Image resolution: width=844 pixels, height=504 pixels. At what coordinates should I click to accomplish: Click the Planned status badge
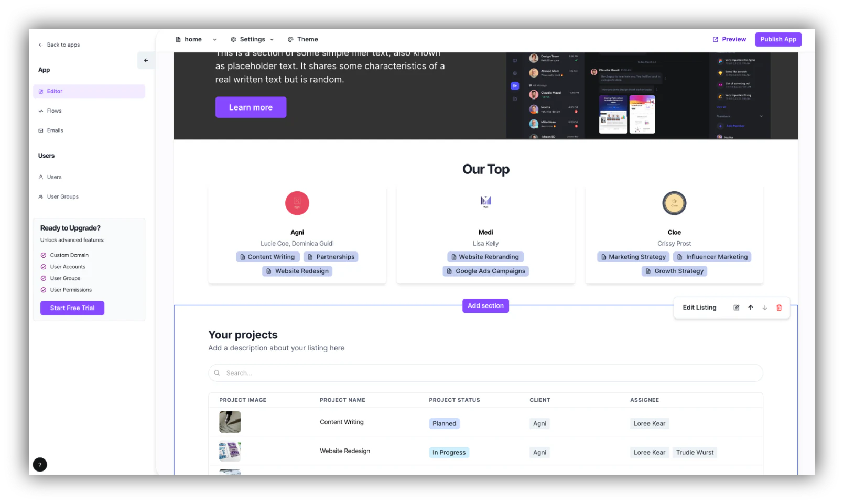(445, 424)
